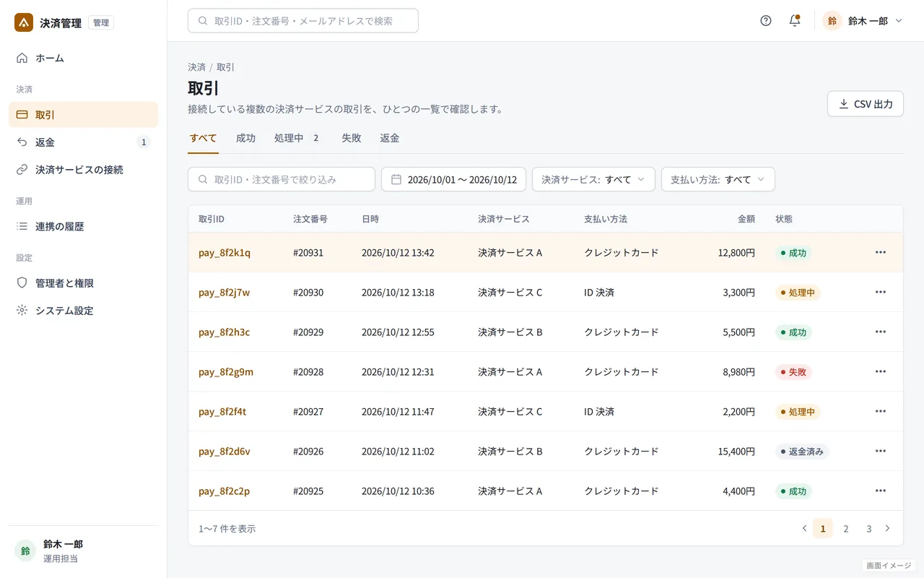
Task: Click the 返金済み status badge
Action: pos(802,452)
